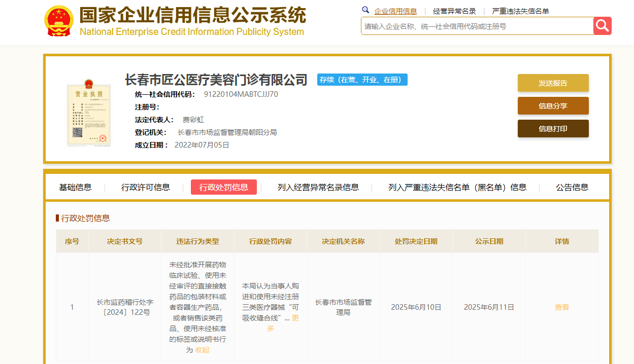Select the 严重违法失信名单 search category link

(x=520, y=11)
